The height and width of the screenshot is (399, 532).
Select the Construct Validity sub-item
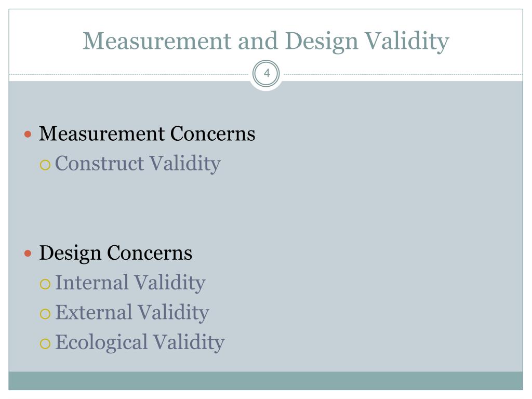(x=138, y=164)
